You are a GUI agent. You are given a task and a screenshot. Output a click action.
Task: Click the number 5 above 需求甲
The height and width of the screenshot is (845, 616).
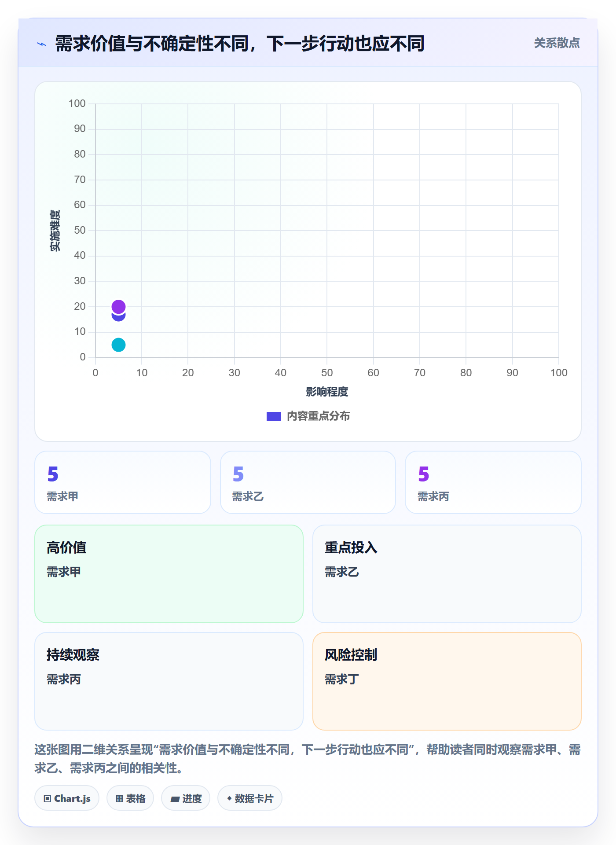tap(53, 474)
